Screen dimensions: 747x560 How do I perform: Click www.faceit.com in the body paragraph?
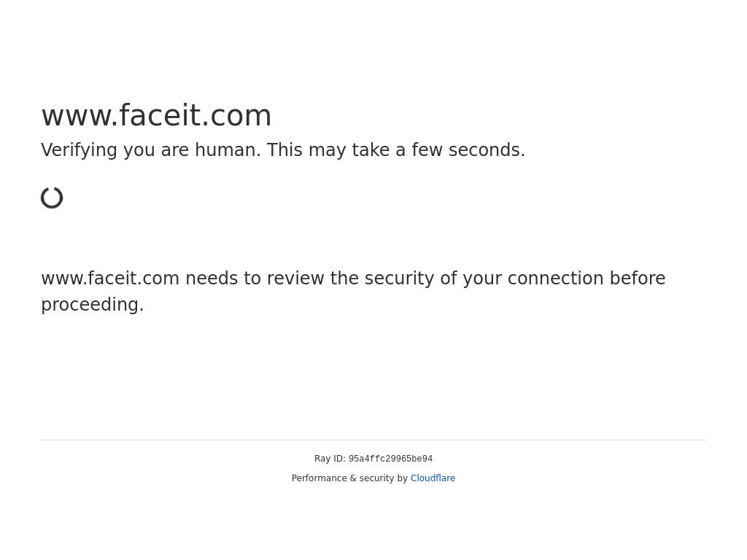[x=110, y=279]
